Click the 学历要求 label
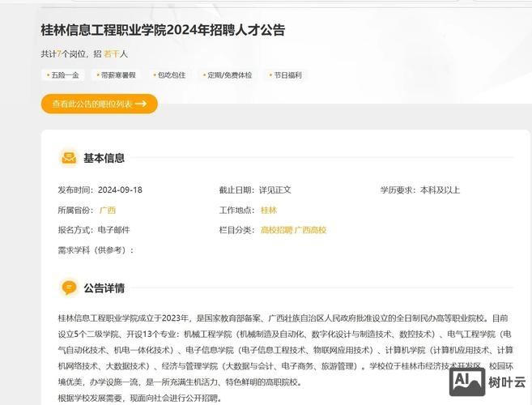The height and width of the screenshot is (405, 532). pos(398,190)
